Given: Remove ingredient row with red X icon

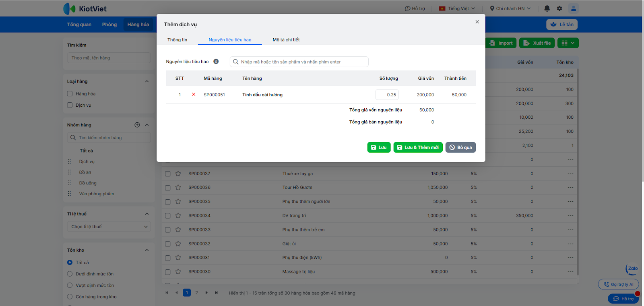Looking at the screenshot, I should [194, 95].
